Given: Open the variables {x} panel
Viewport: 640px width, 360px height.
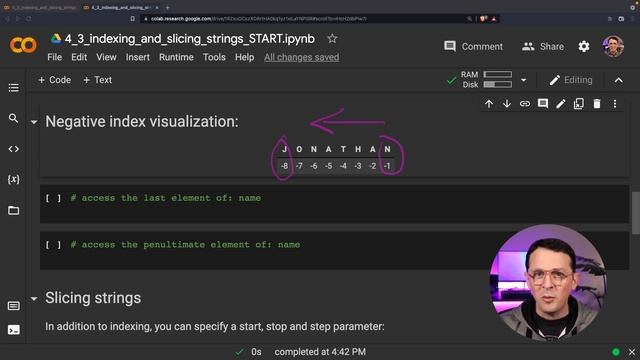Looking at the screenshot, I should click(x=13, y=179).
